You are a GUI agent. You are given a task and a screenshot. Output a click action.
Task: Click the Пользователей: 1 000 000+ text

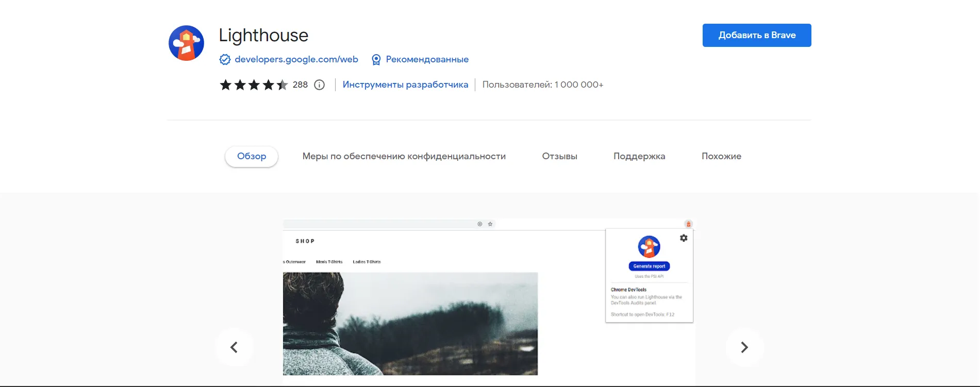pyautogui.click(x=543, y=85)
